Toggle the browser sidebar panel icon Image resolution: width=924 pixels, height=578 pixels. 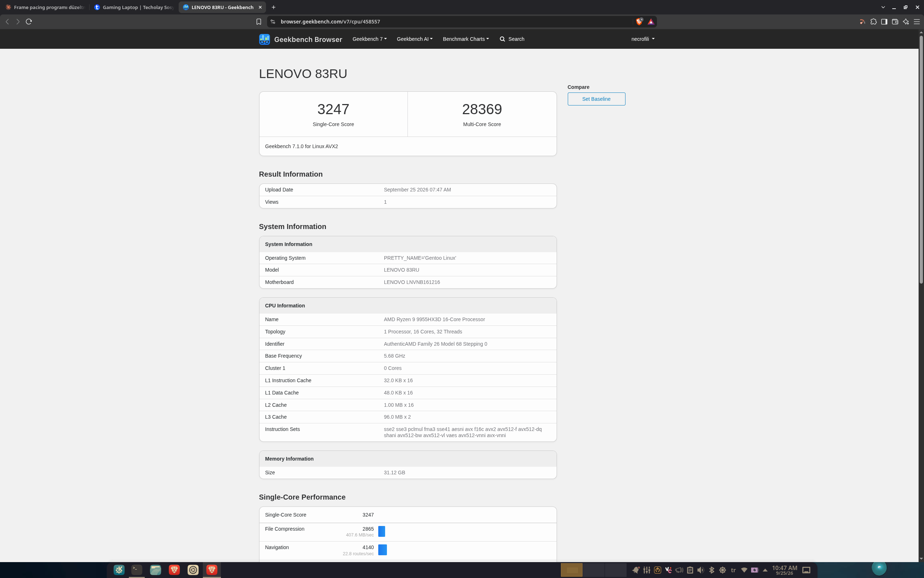[x=884, y=22]
